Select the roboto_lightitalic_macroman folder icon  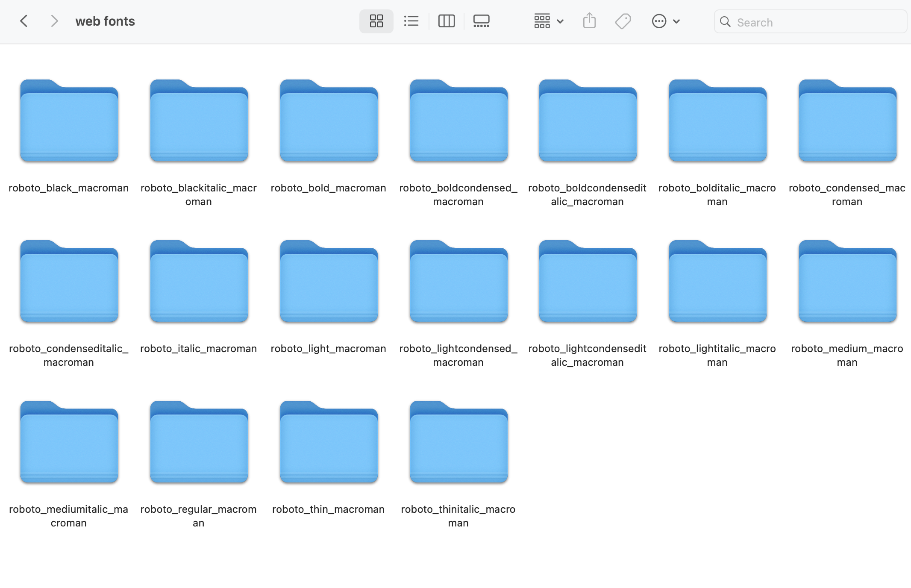[x=717, y=281]
